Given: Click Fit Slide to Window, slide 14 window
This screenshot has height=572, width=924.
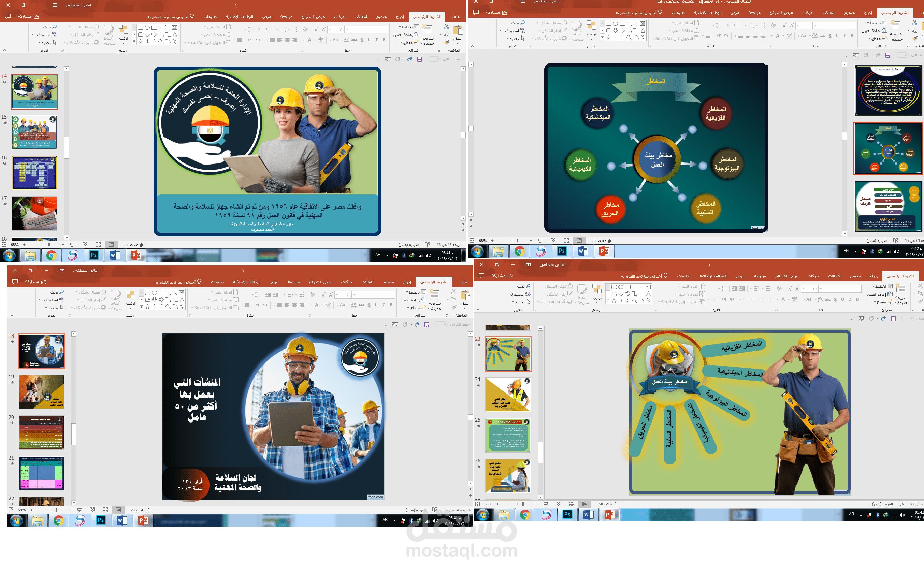Looking at the screenshot, I should click(x=4, y=245).
